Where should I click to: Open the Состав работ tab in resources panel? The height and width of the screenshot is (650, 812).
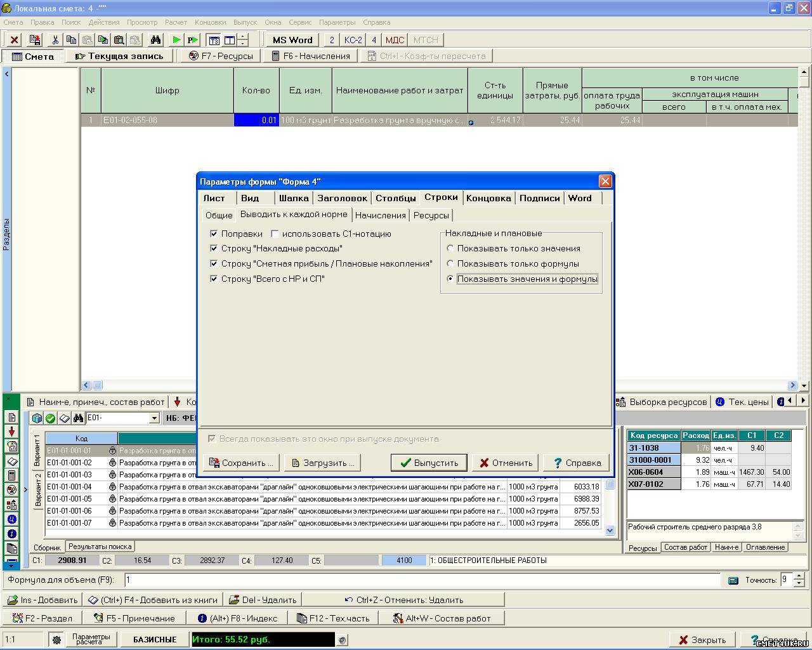coord(686,547)
